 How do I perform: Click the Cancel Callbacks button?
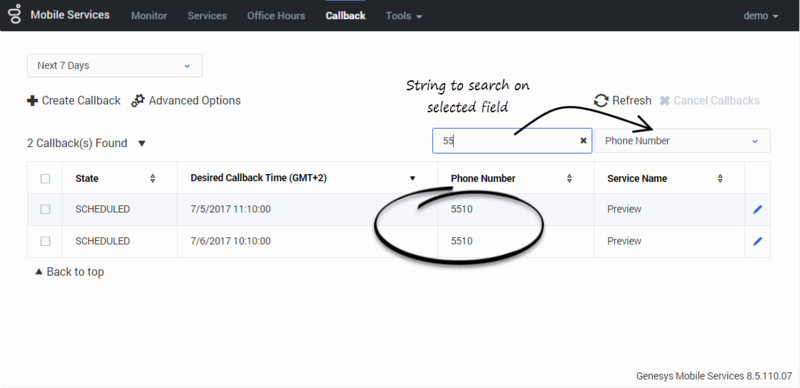click(709, 101)
